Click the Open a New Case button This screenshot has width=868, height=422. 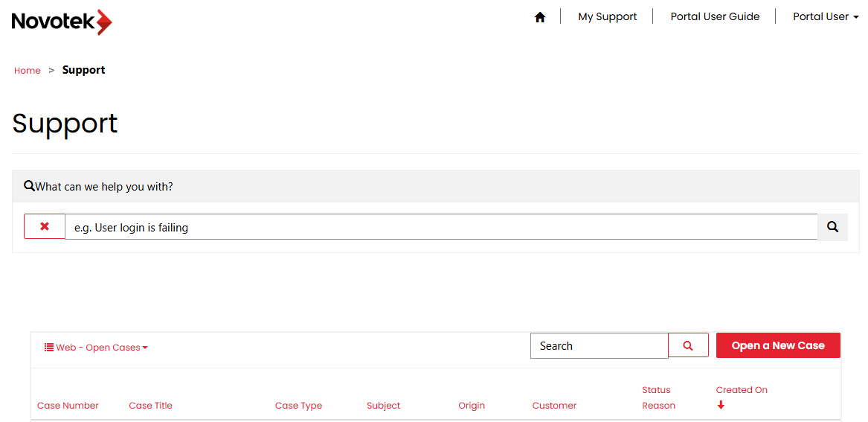pyautogui.click(x=777, y=345)
